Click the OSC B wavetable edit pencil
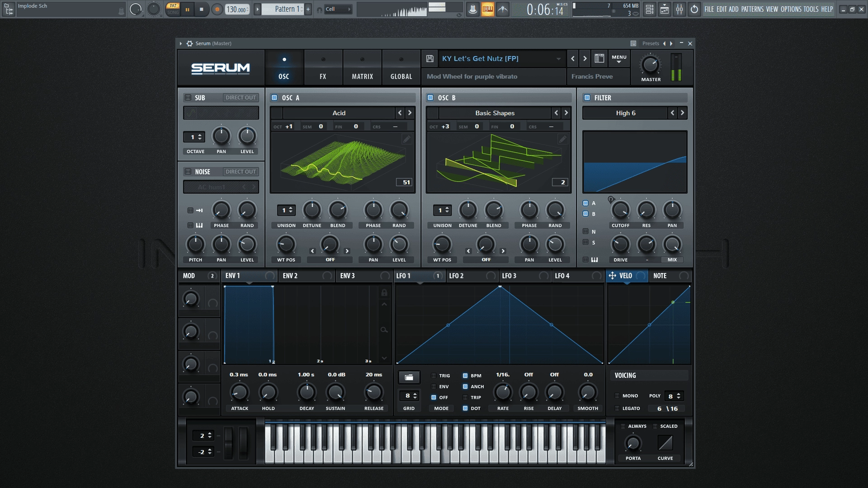 click(x=562, y=139)
